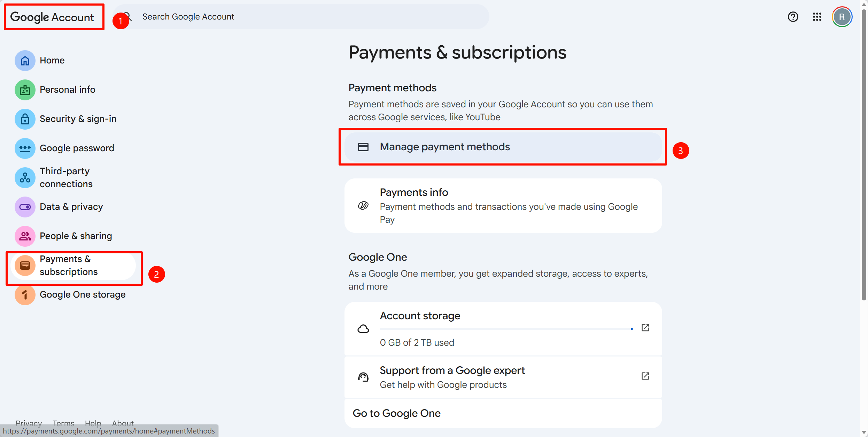Viewport: 868px width, 437px height.
Task: Click the Security & sign-in lock icon
Action: [25, 119]
